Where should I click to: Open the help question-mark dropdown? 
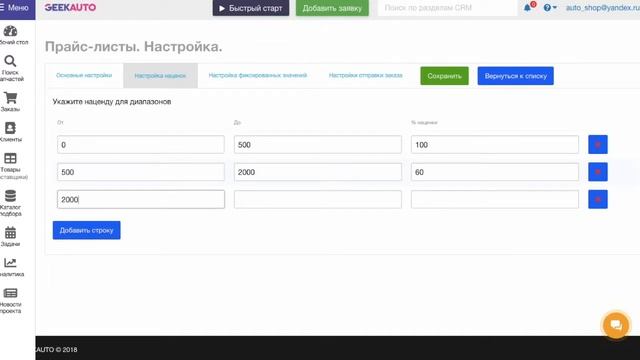[x=550, y=8]
